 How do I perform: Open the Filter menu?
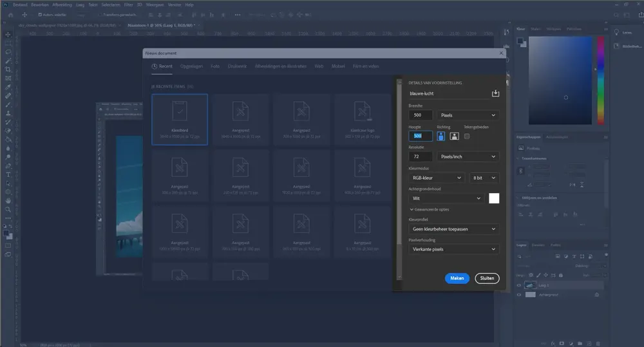coord(129,5)
